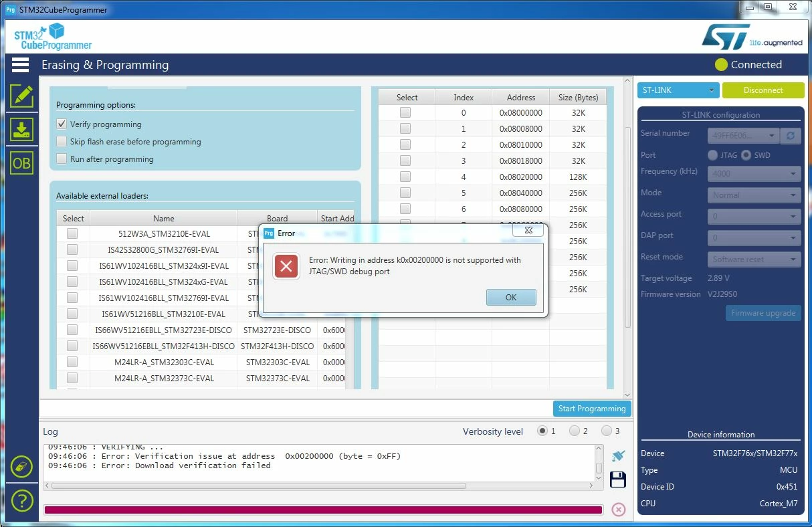Expand the Reset mode dropdown
Viewport: 812px width, 527px height.
tap(754, 259)
